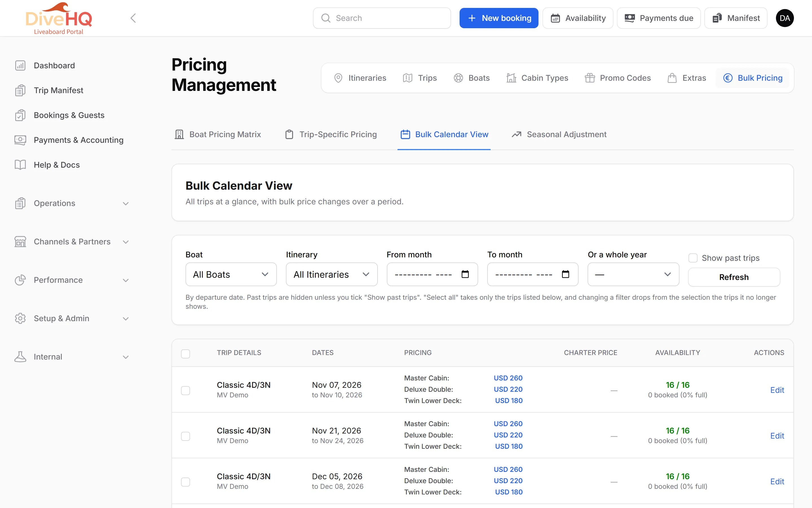Click the Bookings & Guests icon

tap(20, 115)
